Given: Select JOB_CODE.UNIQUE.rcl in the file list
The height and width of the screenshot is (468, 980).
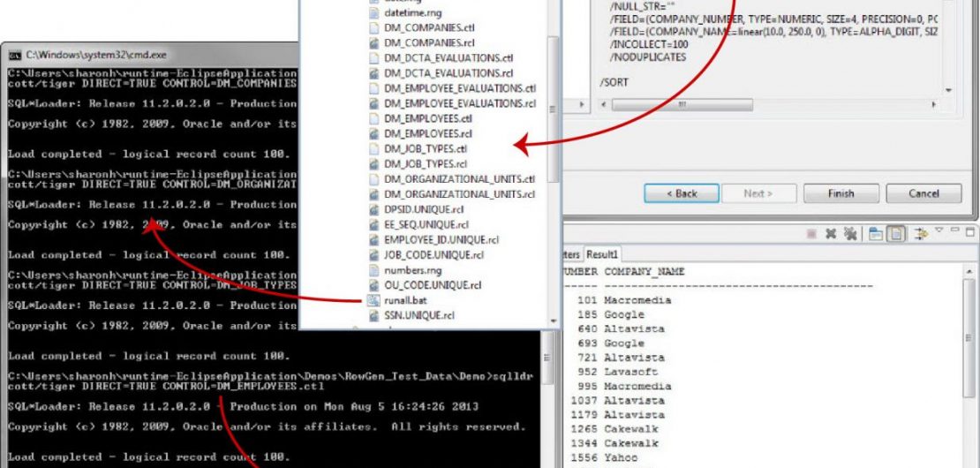Looking at the screenshot, I should [433, 255].
